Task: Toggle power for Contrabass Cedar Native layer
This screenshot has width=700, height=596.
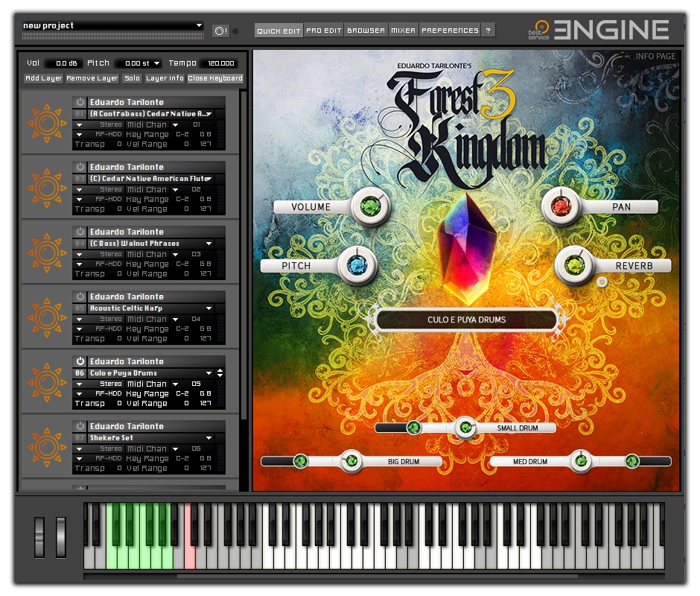Action: point(80,102)
